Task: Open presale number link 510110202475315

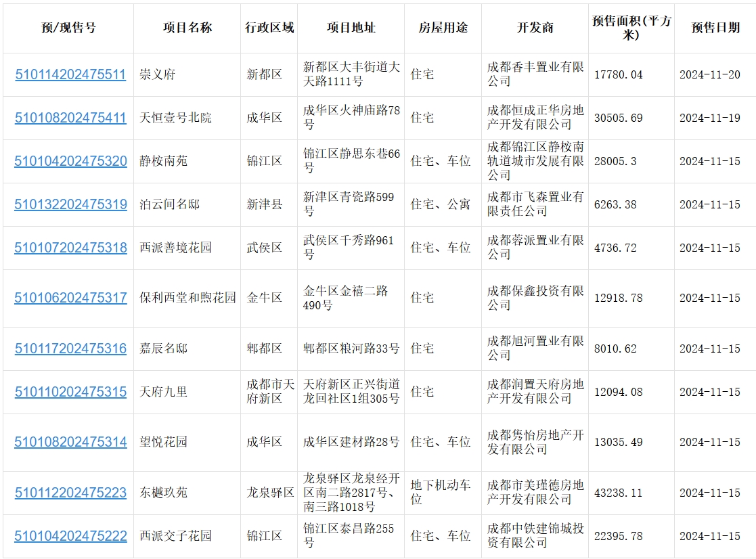Action: click(x=70, y=393)
